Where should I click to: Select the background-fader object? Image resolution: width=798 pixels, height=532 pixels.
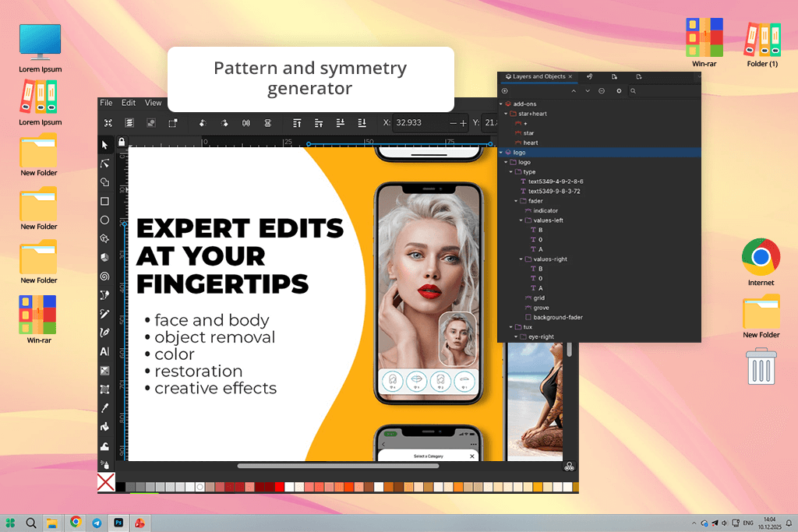pos(601,317)
